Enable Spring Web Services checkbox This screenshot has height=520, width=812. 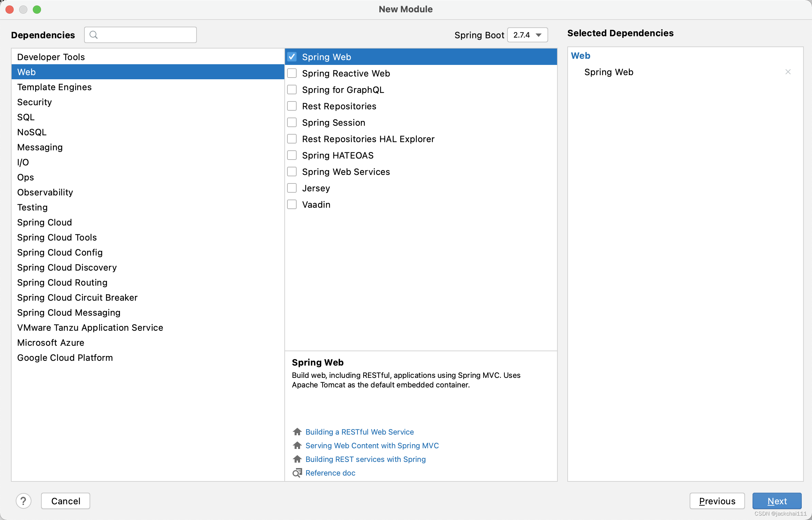click(x=292, y=172)
